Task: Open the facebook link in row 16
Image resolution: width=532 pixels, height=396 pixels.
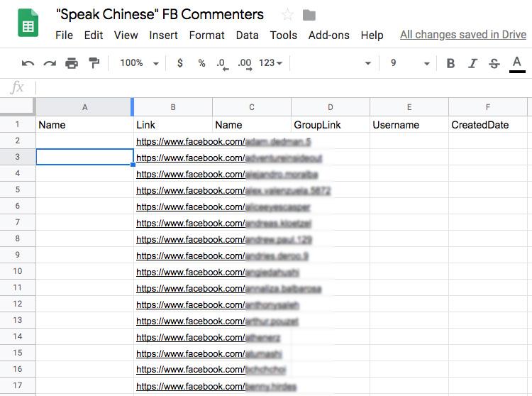Action: [211, 369]
